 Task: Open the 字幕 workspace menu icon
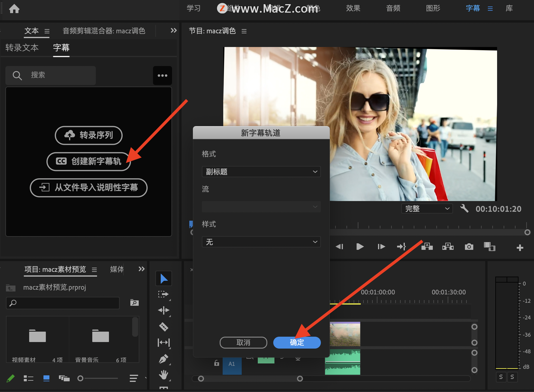click(x=490, y=9)
